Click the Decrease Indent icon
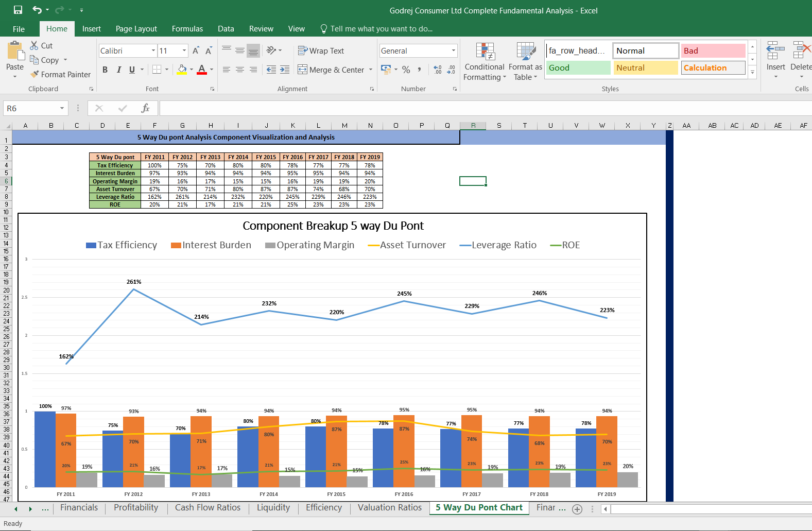This screenshot has height=531, width=812. (271, 70)
